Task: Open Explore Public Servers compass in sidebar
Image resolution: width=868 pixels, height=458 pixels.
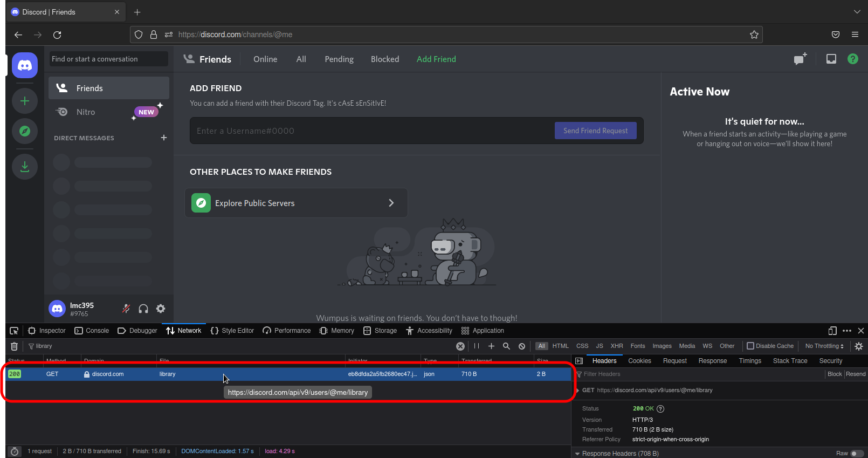Action: coord(25,131)
